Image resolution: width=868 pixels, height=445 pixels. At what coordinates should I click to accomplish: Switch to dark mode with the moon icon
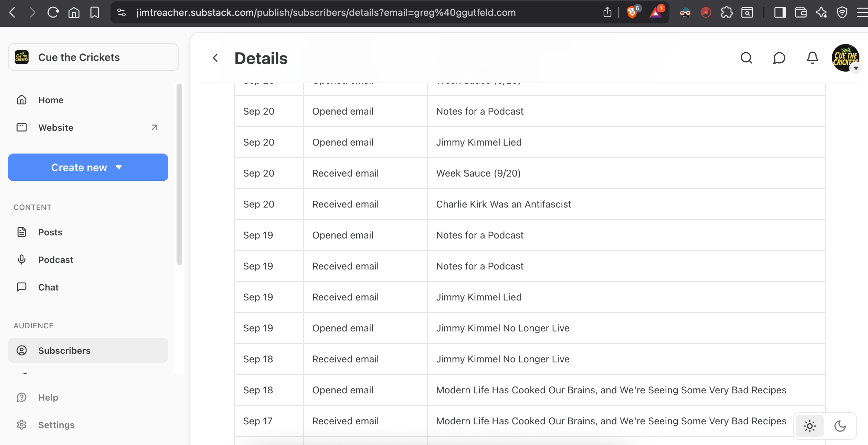tap(840, 426)
